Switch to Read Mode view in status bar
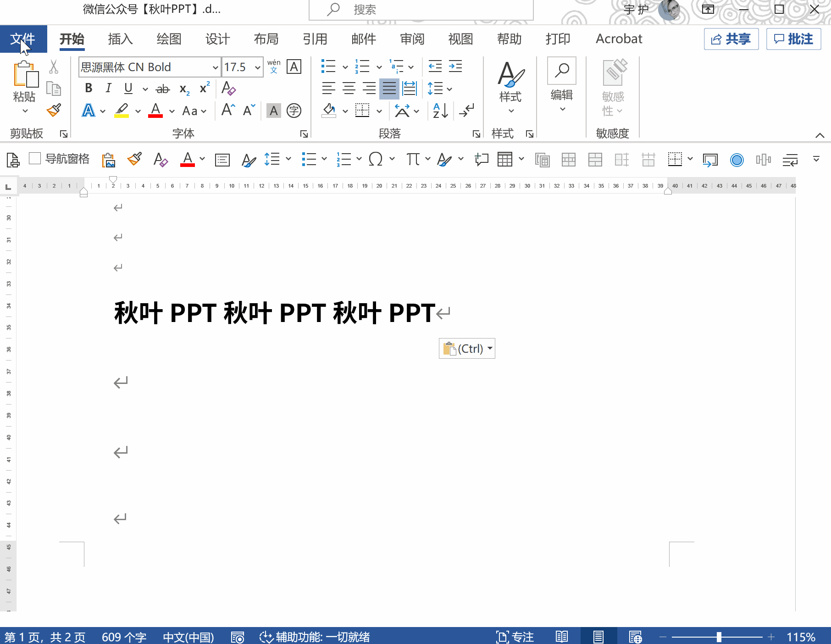 pos(562,637)
